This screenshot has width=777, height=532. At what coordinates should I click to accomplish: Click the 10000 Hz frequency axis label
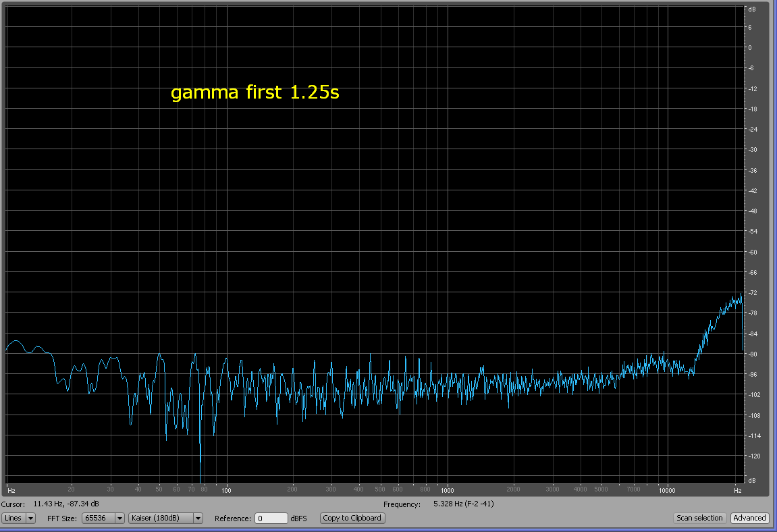pyautogui.click(x=667, y=490)
